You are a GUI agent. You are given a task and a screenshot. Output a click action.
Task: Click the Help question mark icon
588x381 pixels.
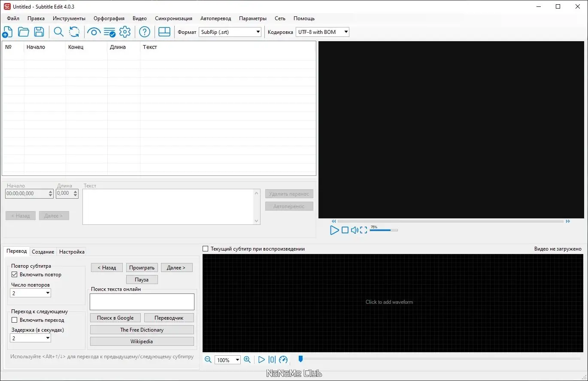pyautogui.click(x=145, y=32)
